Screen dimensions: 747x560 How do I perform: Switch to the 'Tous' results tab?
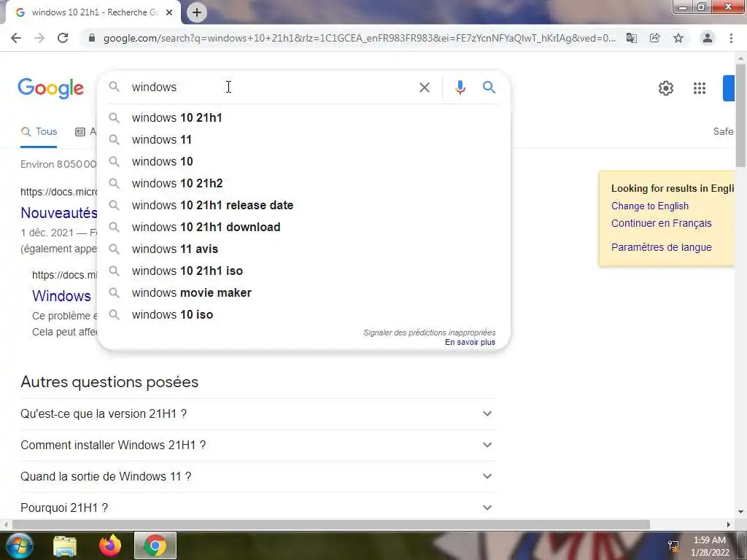[39, 132]
